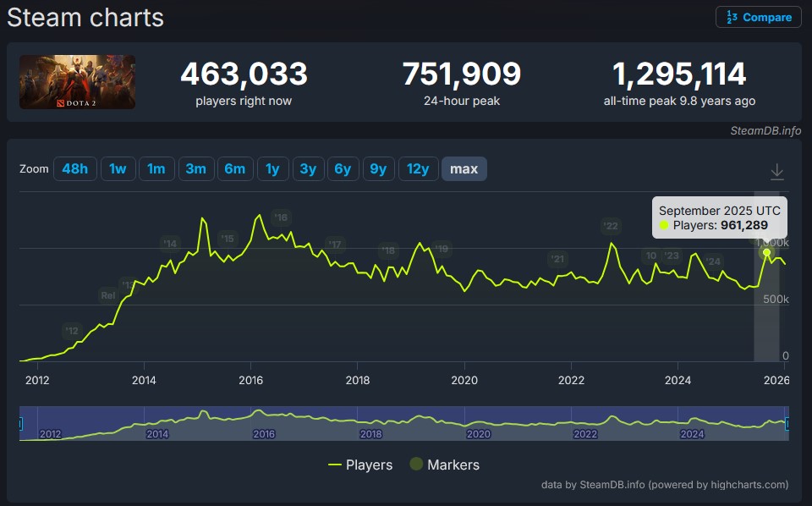Click the 10 chart marker
The height and width of the screenshot is (506, 812).
pos(651,256)
